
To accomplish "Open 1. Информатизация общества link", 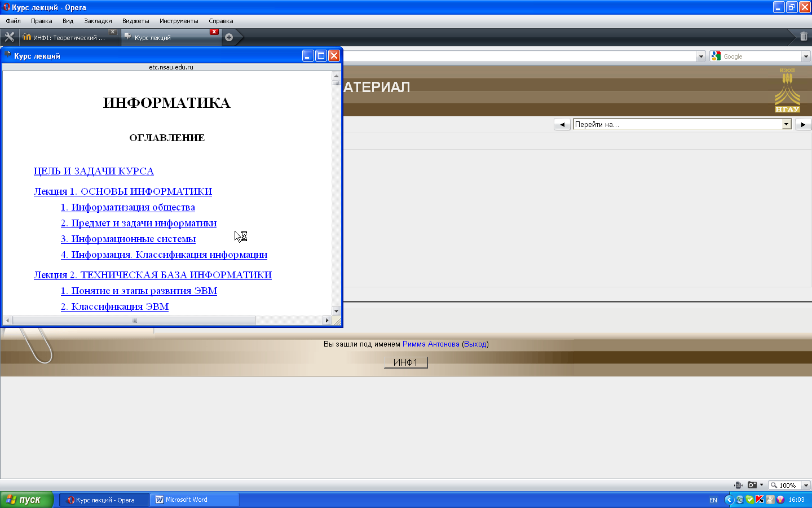I will (x=128, y=207).
